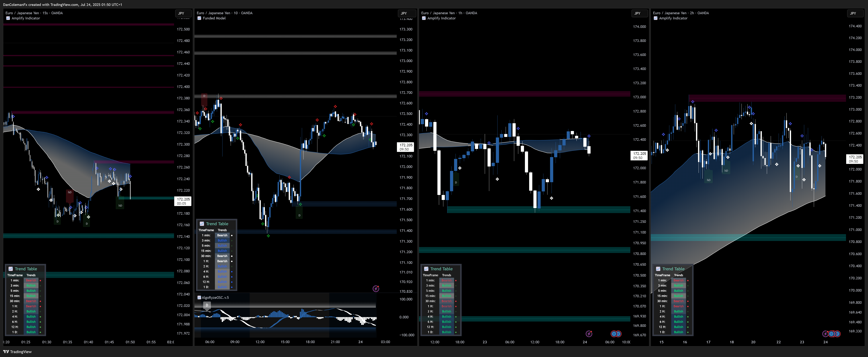Click Trend Table icon in 1h chart
The height and width of the screenshot is (357, 868).
[x=426, y=269]
